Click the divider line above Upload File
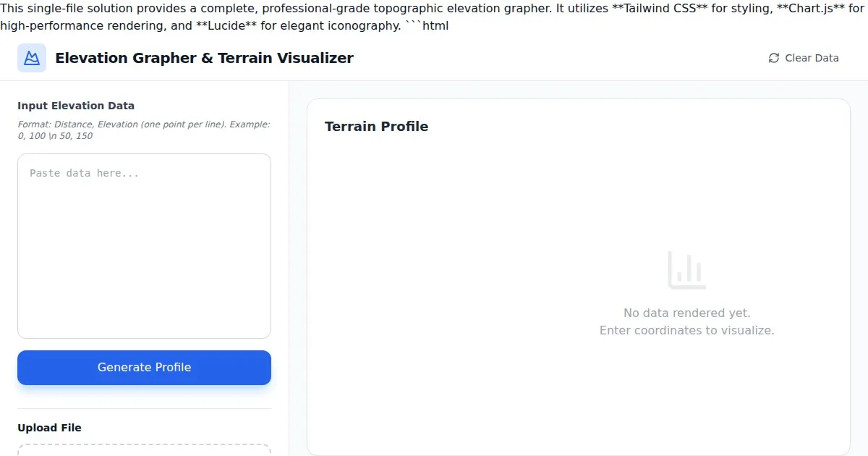Viewport: 868px width, 456px height. pos(144,408)
